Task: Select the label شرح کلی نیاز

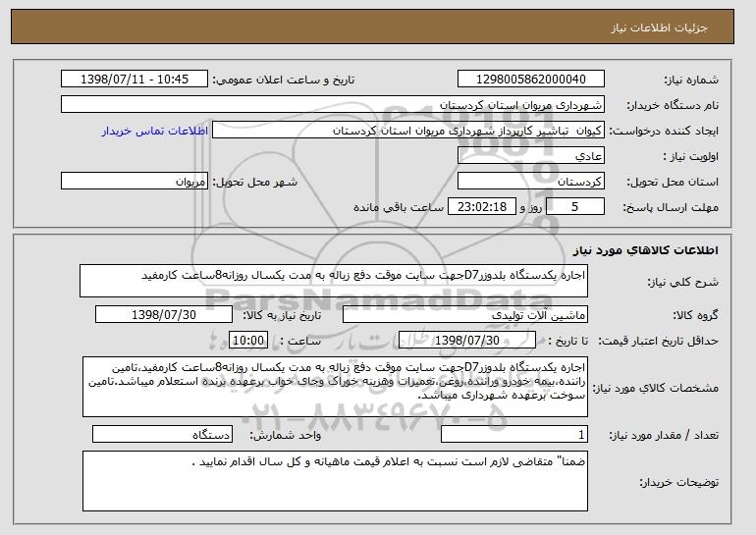Action: [x=682, y=282]
